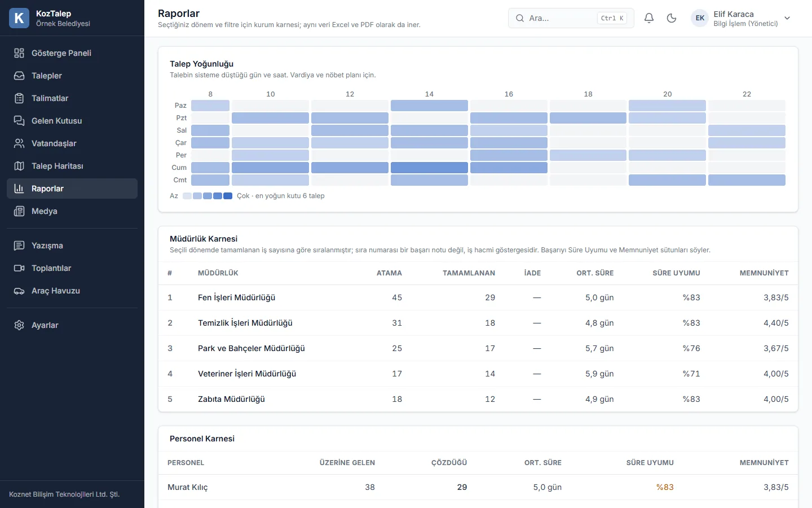This screenshot has width=812, height=508.
Task: Open the Medya newspaper icon
Action: coord(19,211)
